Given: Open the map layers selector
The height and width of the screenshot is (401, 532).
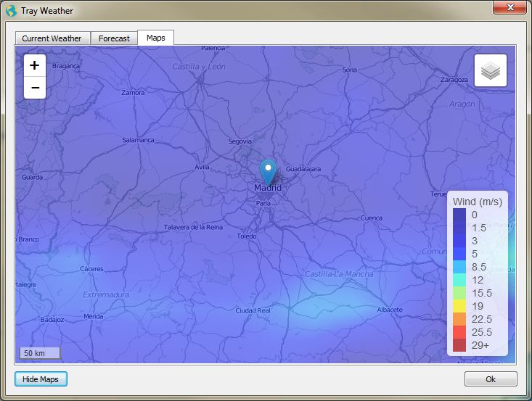Looking at the screenshot, I should (x=491, y=70).
